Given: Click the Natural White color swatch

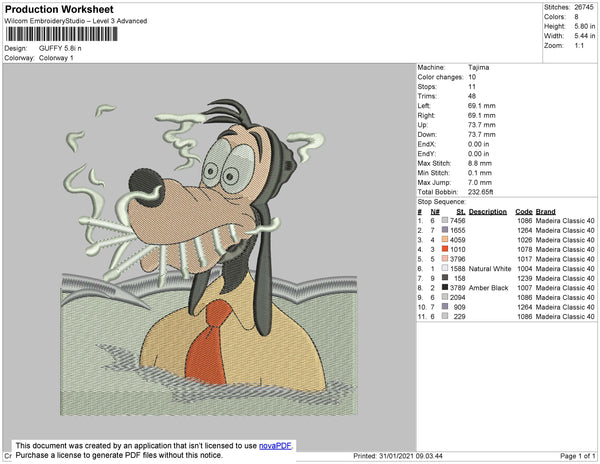Looking at the screenshot, I should click(x=445, y=268).
